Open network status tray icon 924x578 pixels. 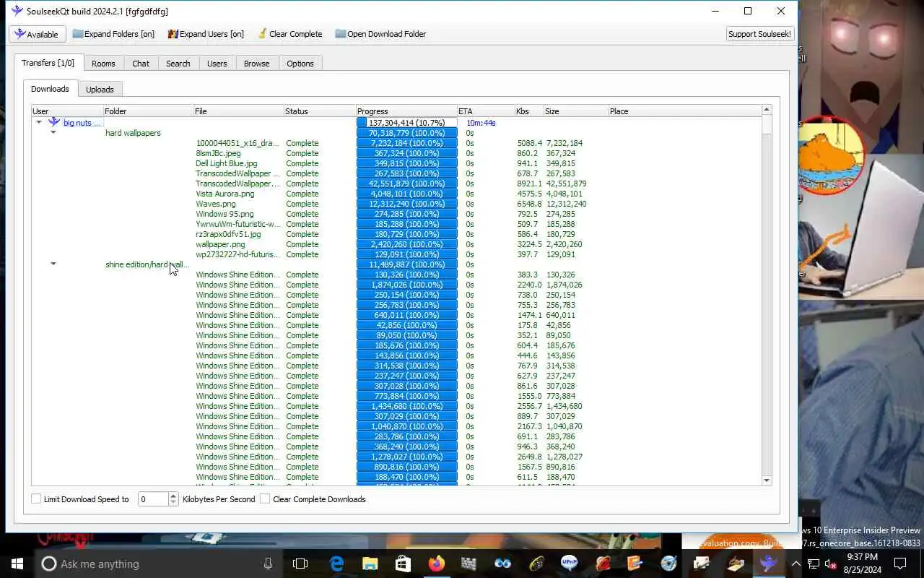point(814,564)
